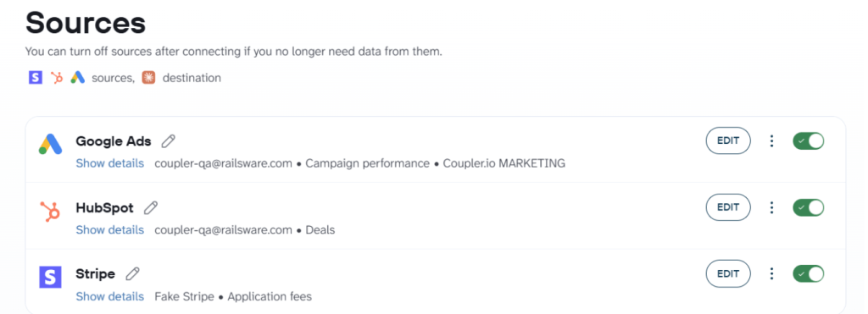Click the HubSpot logo in the source list
Image resolution: width=868 pixels, height=314 pixels.
coord(50,212)
